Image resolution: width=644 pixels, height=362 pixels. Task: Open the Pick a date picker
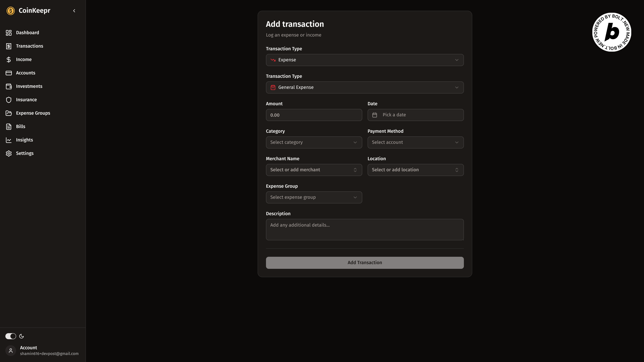tap(415, 115)
